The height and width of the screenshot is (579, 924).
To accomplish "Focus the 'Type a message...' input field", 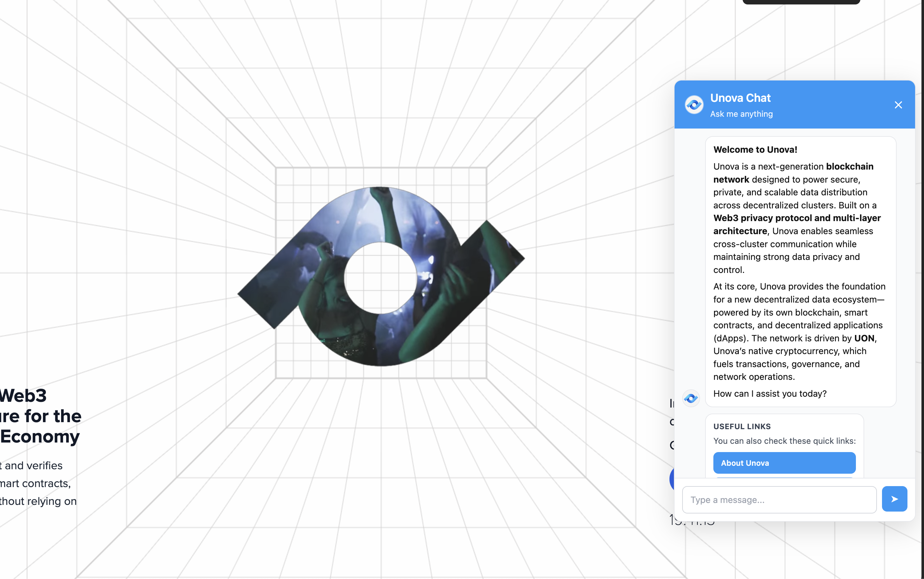I will [x=779, y=500].
